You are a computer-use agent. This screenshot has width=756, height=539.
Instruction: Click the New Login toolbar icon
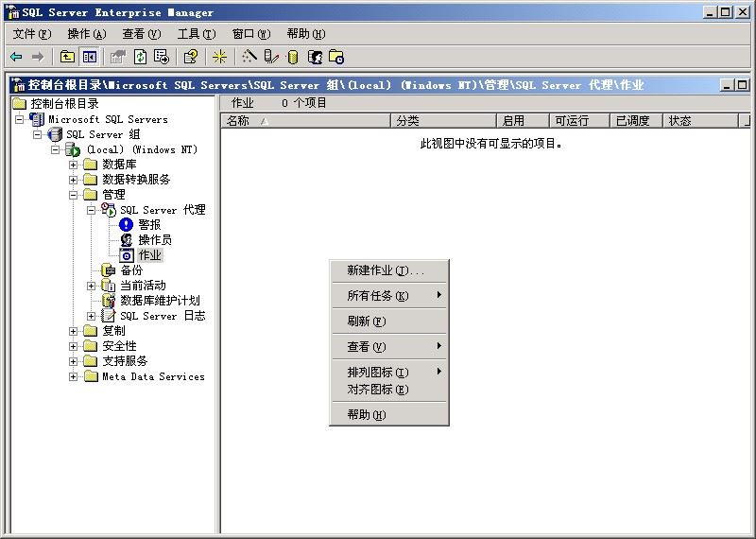pyautogui.click(x=315, y=57)
